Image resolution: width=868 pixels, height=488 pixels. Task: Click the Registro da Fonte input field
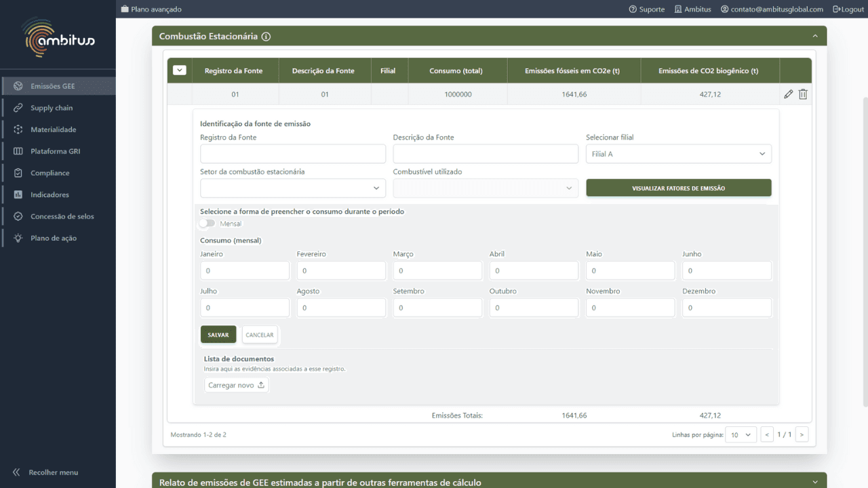click(x=293, y=154)
